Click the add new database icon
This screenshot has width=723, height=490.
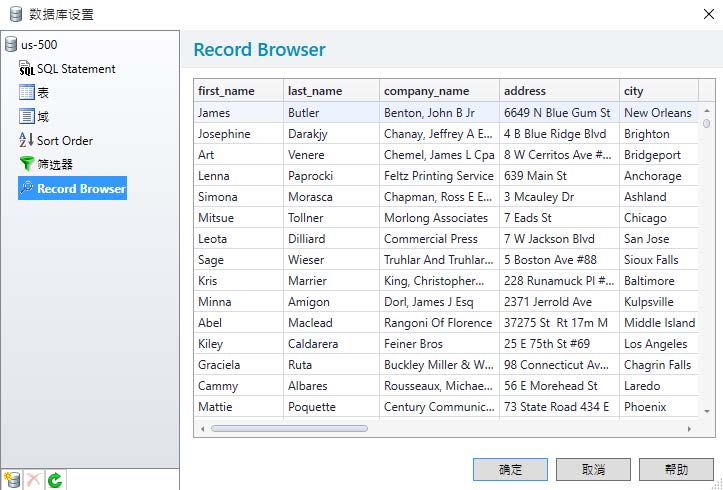tap(12, 480)
